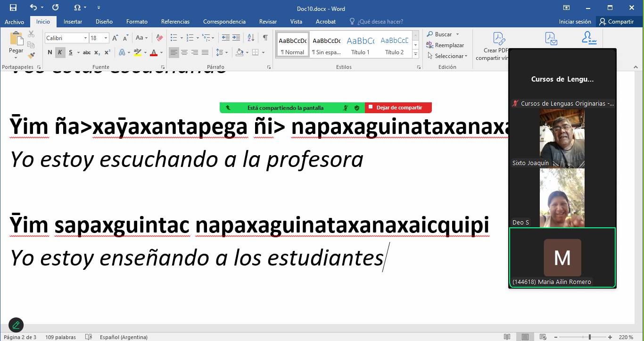Click the Request Signatures PDF icon
Image resolution: width=644 pixels, height=341 pixels.
pyautogui.click(x=589, y=38)
